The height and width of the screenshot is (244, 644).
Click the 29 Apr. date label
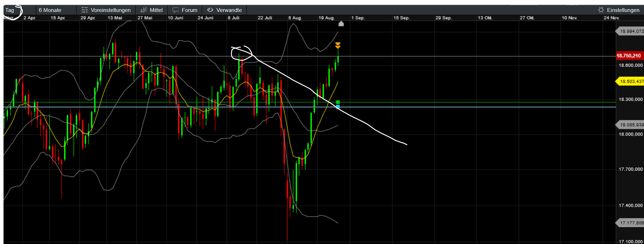point(88,18)
